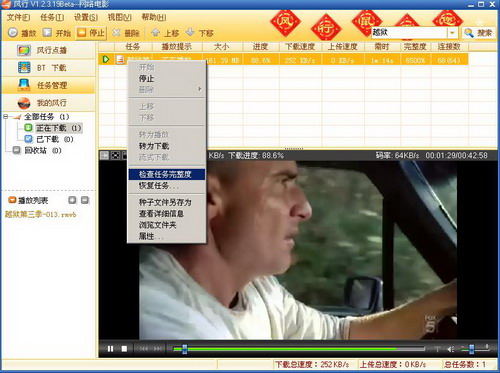This screenshot has width=500, height=373.
Task: Click the volume slider handle
Action: 471,349
